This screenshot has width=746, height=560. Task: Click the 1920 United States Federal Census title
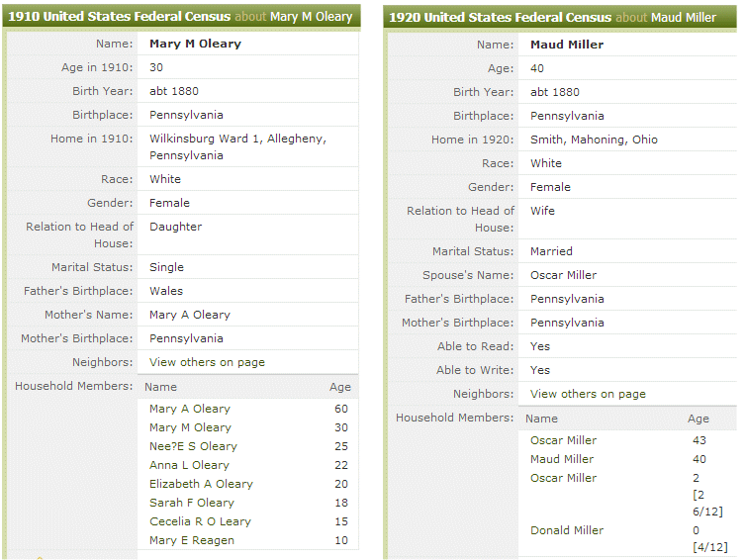tap(500, 18)
